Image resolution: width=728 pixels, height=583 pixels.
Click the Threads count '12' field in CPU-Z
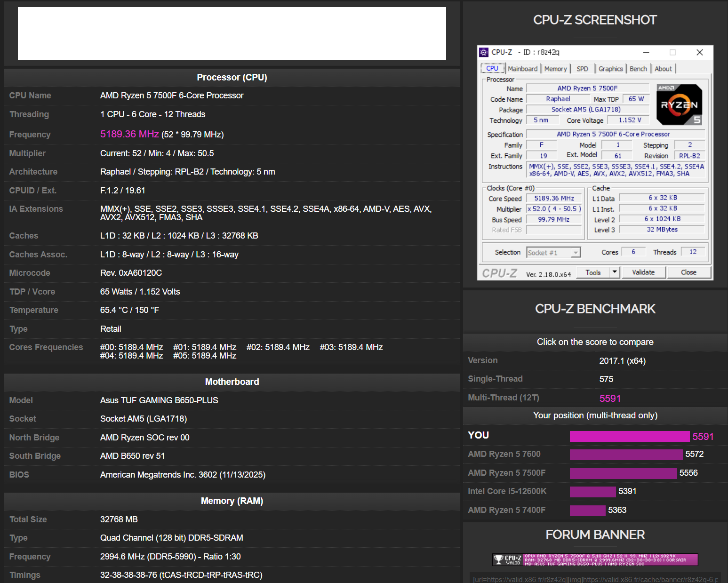click(x=693, y=252)
